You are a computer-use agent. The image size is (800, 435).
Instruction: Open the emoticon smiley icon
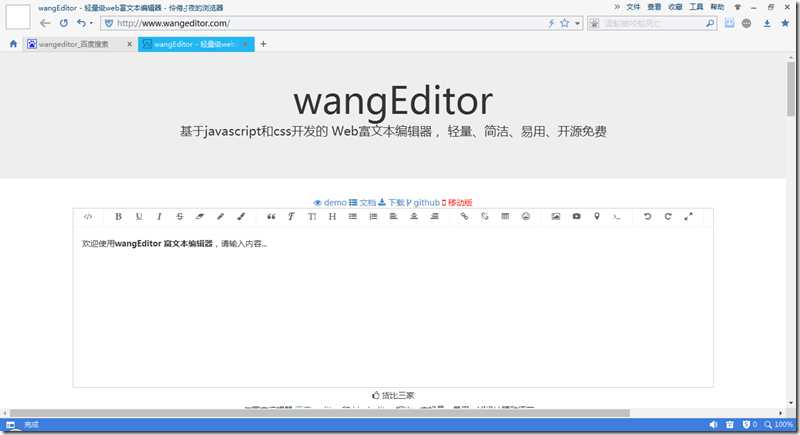(x=526, y=217)
